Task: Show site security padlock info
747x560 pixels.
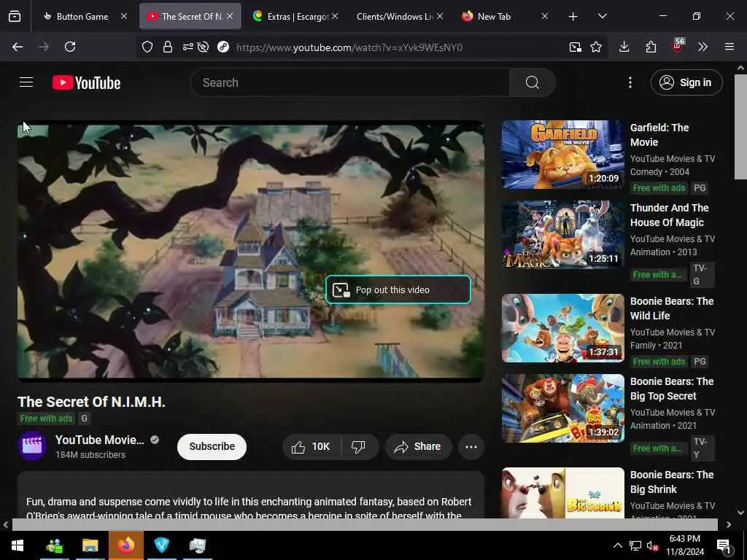Action: [168, 47]
